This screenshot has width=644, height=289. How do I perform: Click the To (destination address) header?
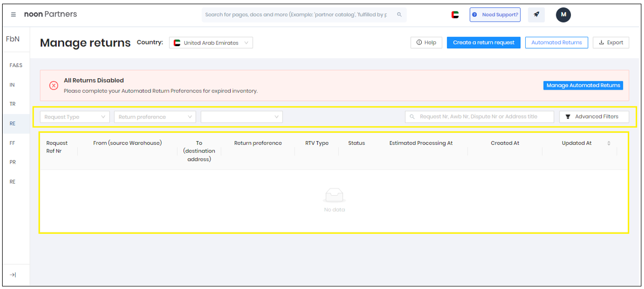point(199,151)
